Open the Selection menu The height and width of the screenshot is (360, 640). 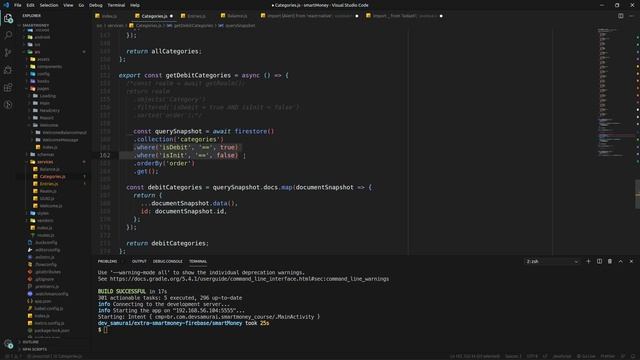coord(49,5)
